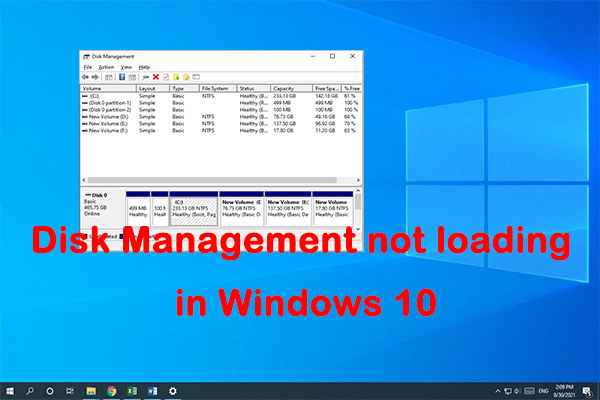Click the taskbar clock showing 2:09 PM
600x400 pixels.
point(564,391)
